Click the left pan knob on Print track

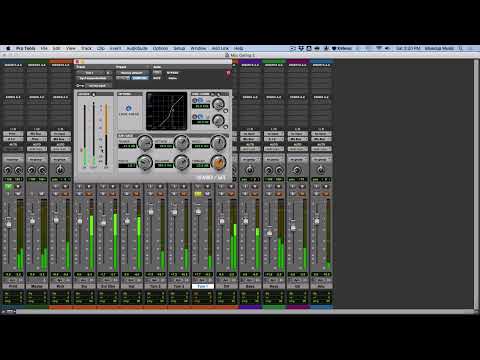pos(7,171)
